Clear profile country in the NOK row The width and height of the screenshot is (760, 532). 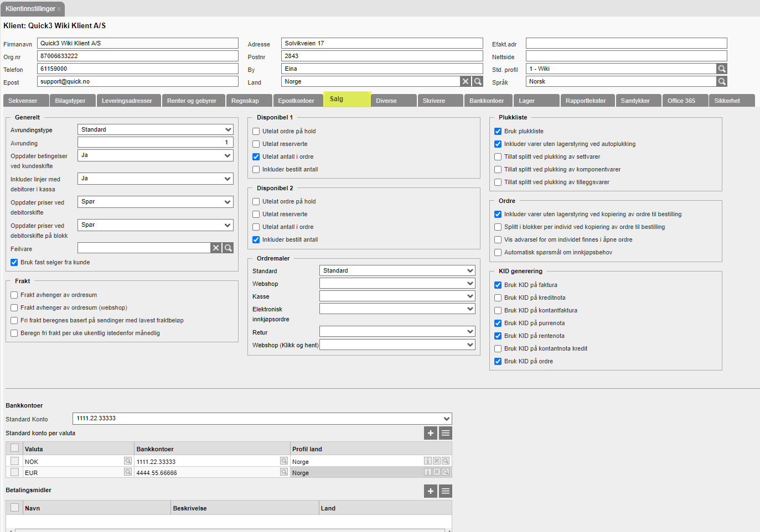tap(437, 461)
